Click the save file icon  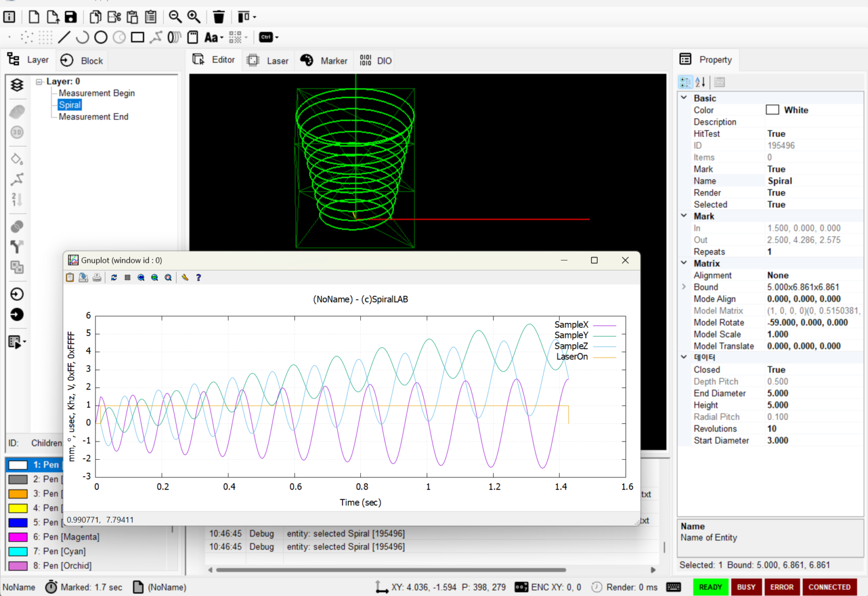[71, 17]
